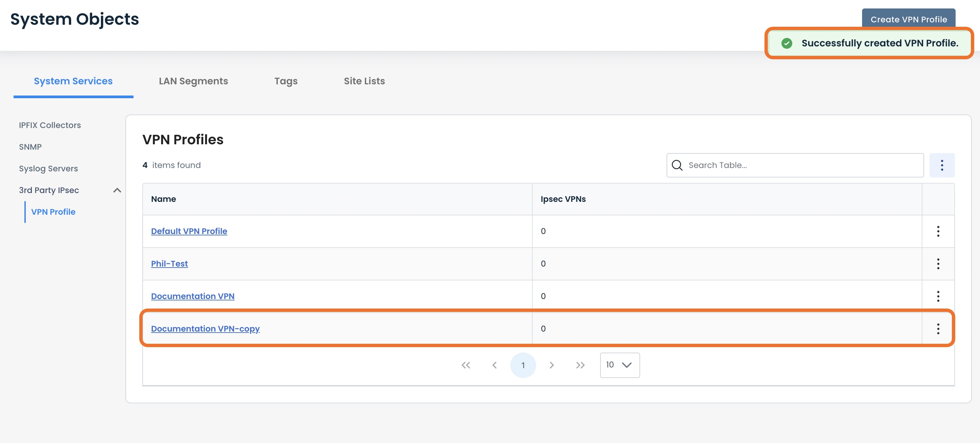Switch to the System Services tab
980x443 pixels.
(x=73, y=81)
